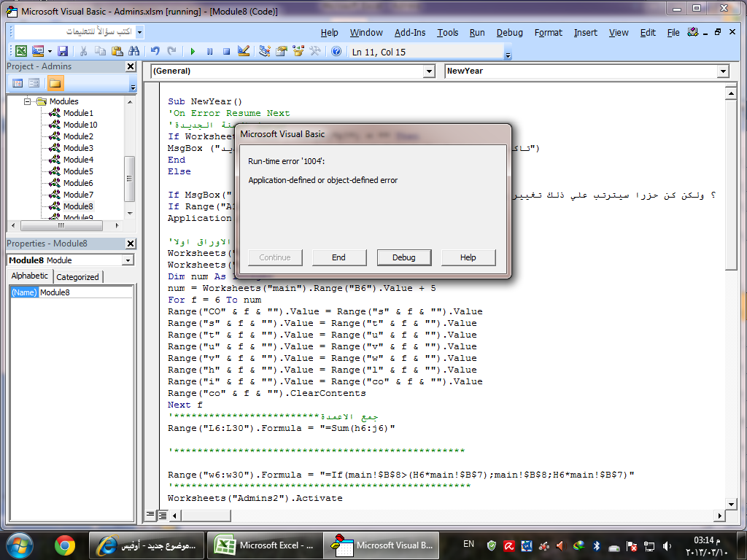
Task: Close the Properties - Module8 panel
Action: point(131,244)
